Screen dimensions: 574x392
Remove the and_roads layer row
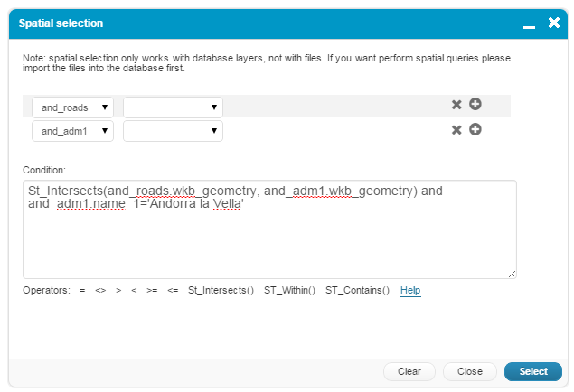[x=456, y=105]
